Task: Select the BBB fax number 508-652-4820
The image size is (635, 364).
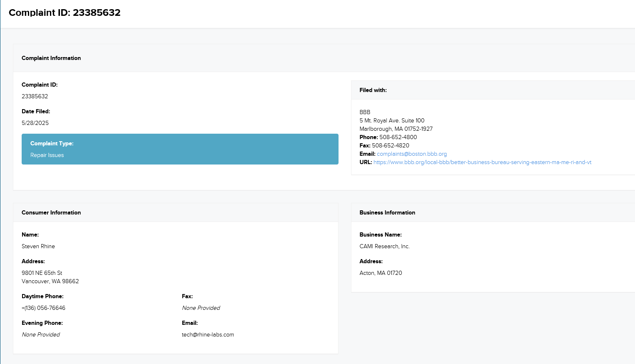Action: point(390,146)
